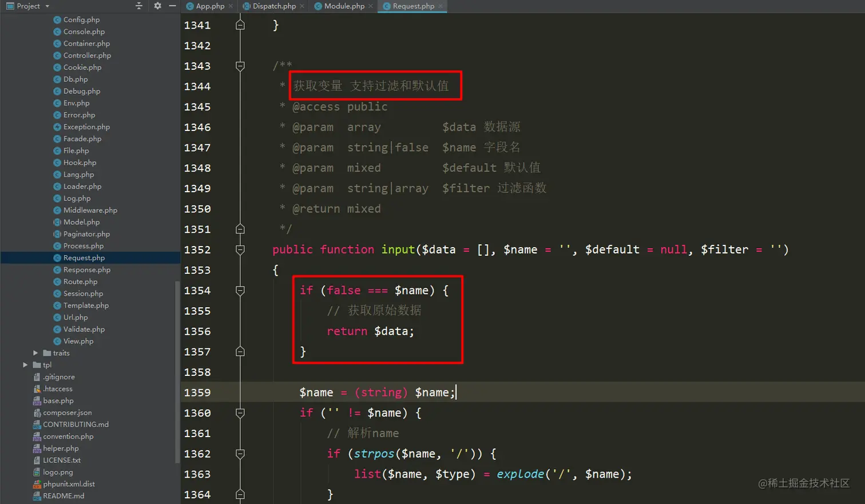Viewport: 865px width, 504px height.
Task: Select Middleware.php file
Action: tap(90, 211)
